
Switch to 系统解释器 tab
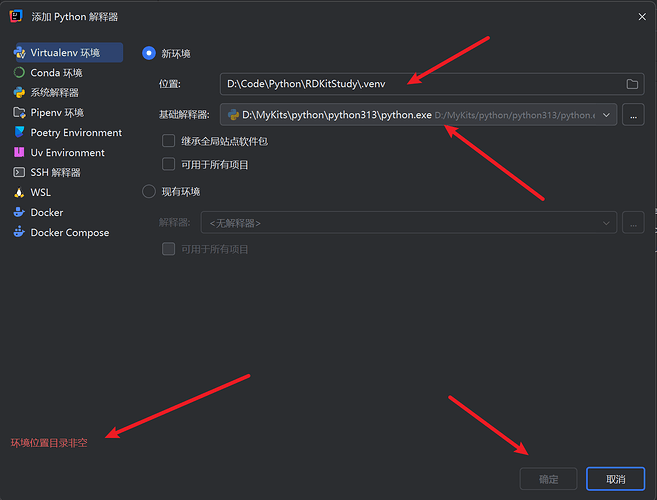(67, 92)
